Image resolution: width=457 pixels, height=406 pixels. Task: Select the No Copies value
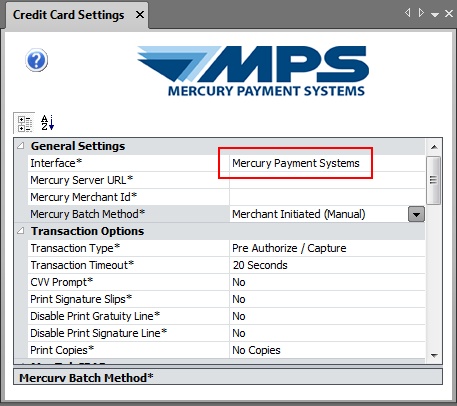[x=256, y=350]
